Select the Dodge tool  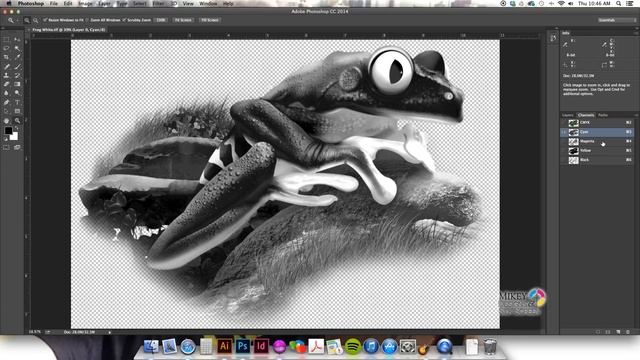[x=17, y=93]
